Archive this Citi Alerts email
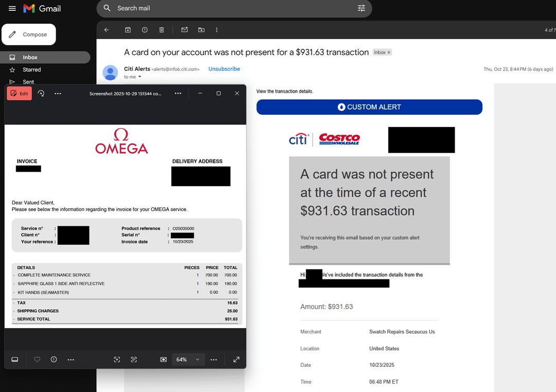556x392 pixels. coord(128,30)
